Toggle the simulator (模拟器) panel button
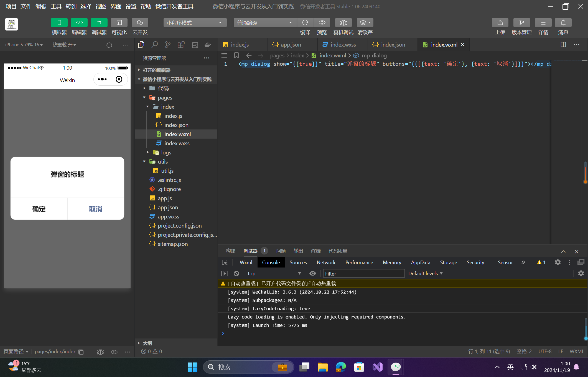The height and width of the screenshot is (377, 588). [59, 23]
